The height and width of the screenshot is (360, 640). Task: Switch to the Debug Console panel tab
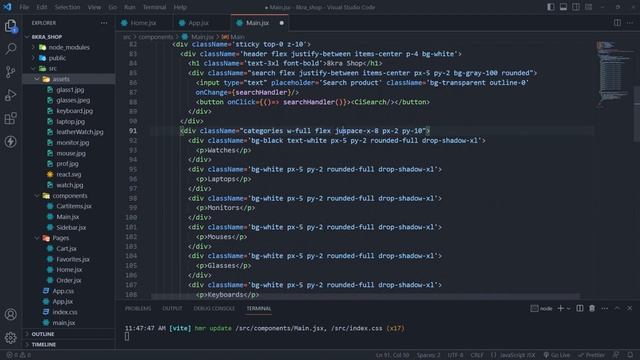[x=214, y=308]
